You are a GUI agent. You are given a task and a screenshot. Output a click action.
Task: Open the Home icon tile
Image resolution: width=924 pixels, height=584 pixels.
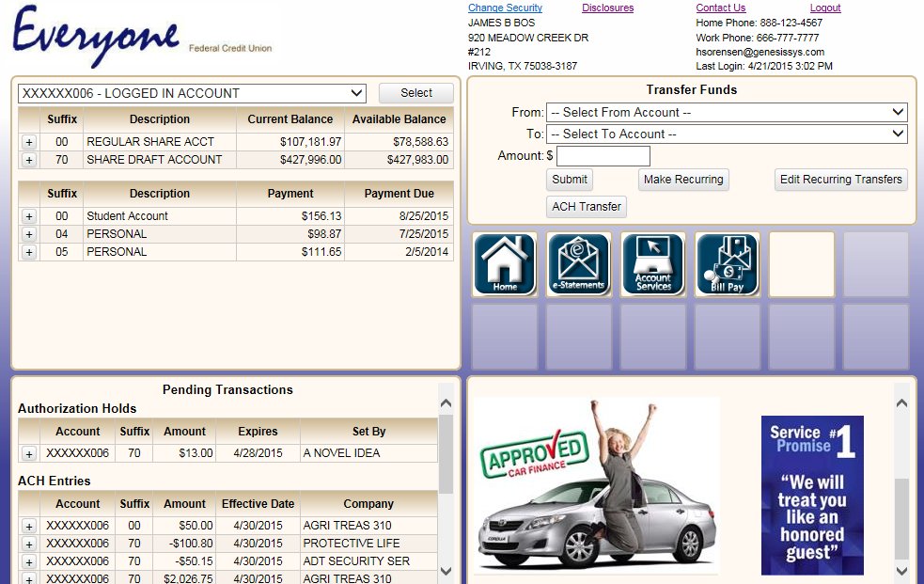coord(505,264)
